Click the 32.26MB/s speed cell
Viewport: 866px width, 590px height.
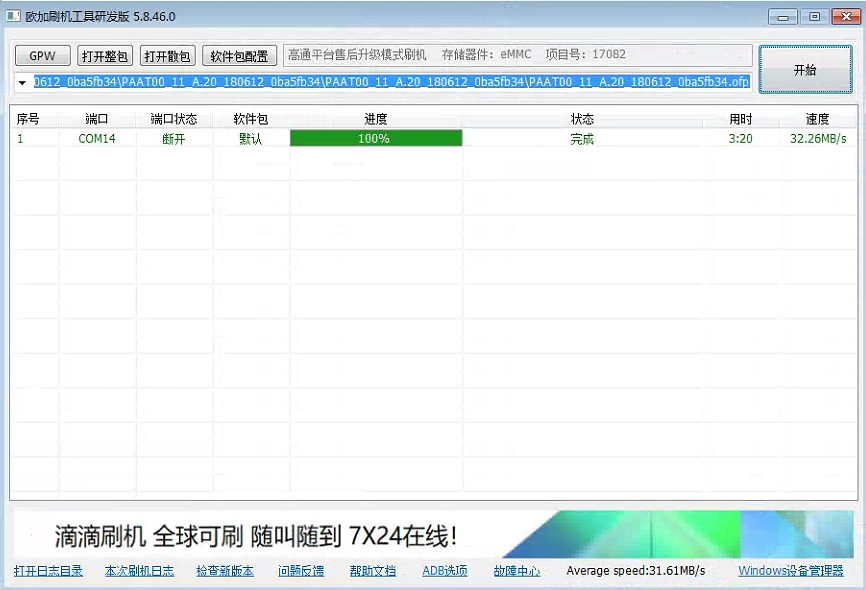tap(818, 139)
